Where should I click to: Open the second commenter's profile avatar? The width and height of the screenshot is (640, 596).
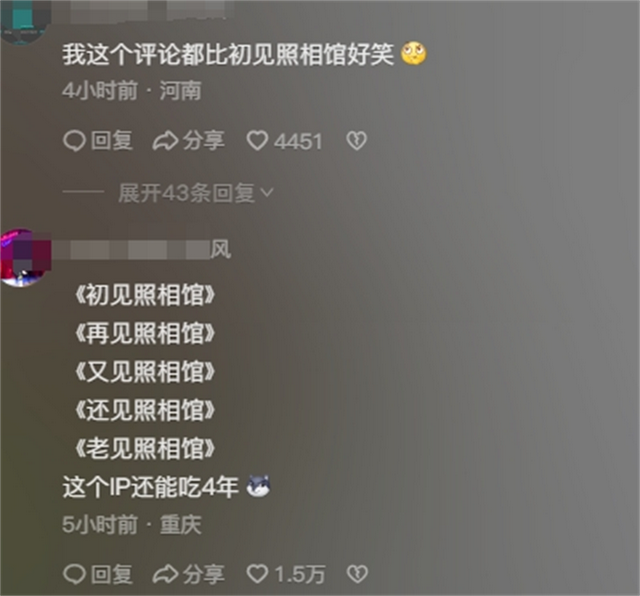(x=22, y=258)
